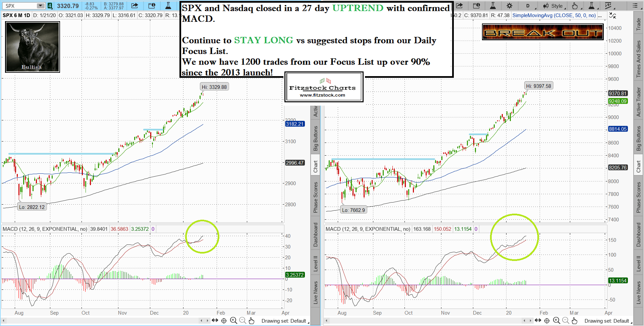The height and width of the screenshot is (326, 644).
Task: Open the SPX symbol dropdown
Action: point(41,6)
